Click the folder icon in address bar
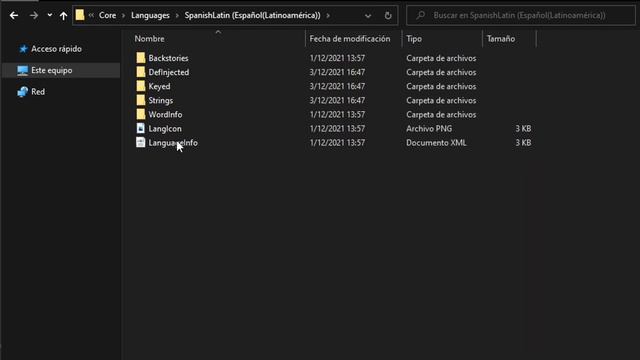640x360 pixels. (x=80, y=16)
